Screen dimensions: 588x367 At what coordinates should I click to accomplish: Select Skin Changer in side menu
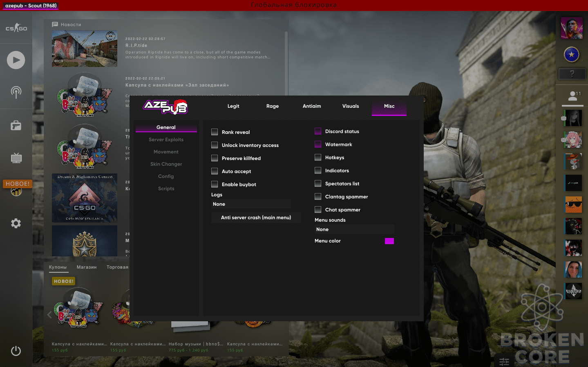point(166,164)
